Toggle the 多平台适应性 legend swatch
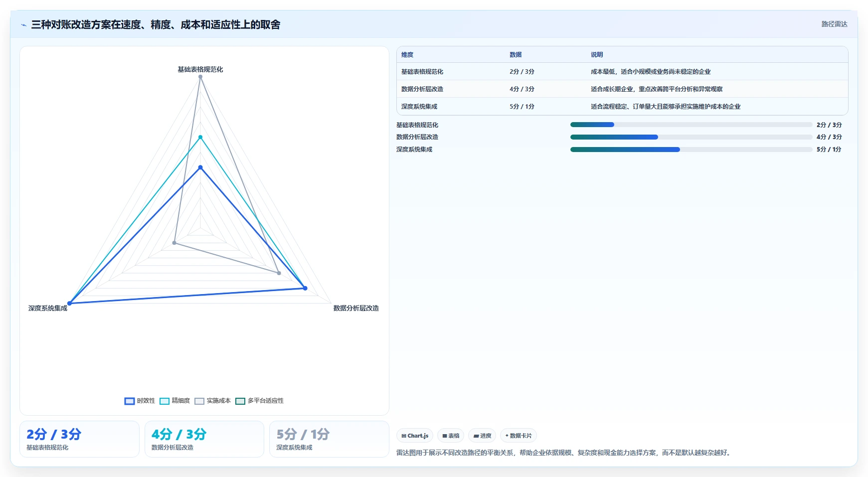Image resolution: width=868 pixels, height=477 pixels. (240, 401)
